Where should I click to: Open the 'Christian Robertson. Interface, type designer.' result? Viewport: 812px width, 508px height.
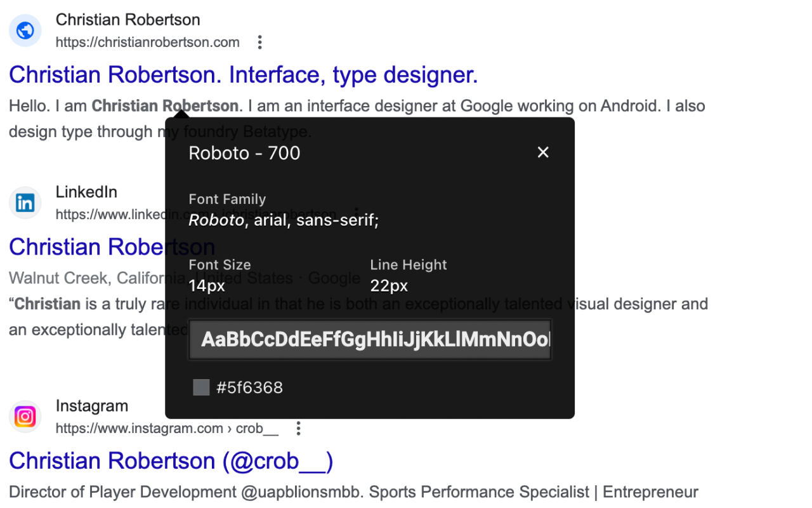point(244,75)
